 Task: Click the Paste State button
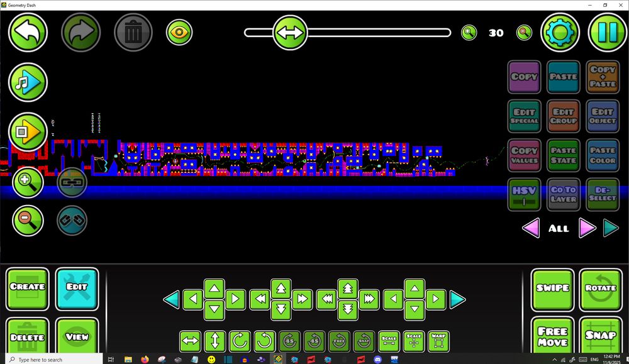point(563,155)
